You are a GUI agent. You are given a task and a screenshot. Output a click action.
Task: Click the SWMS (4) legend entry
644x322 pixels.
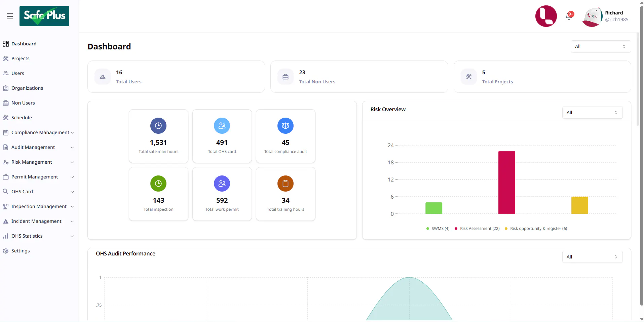438,229
